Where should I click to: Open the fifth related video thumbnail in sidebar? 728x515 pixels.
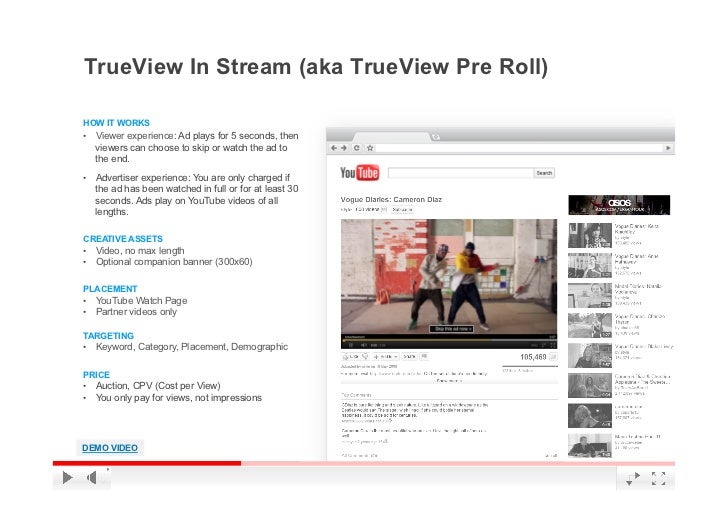(590, 356)
